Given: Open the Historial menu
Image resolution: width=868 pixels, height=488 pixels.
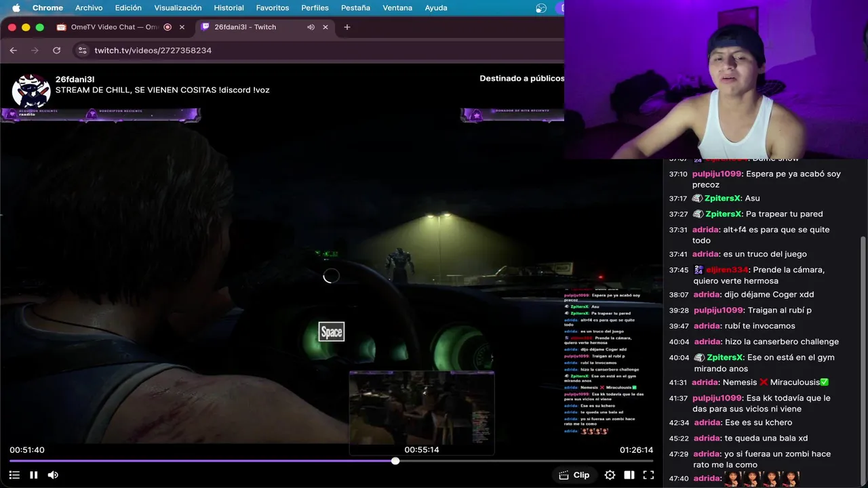Looking at the screenshot, I should (229, 7).
